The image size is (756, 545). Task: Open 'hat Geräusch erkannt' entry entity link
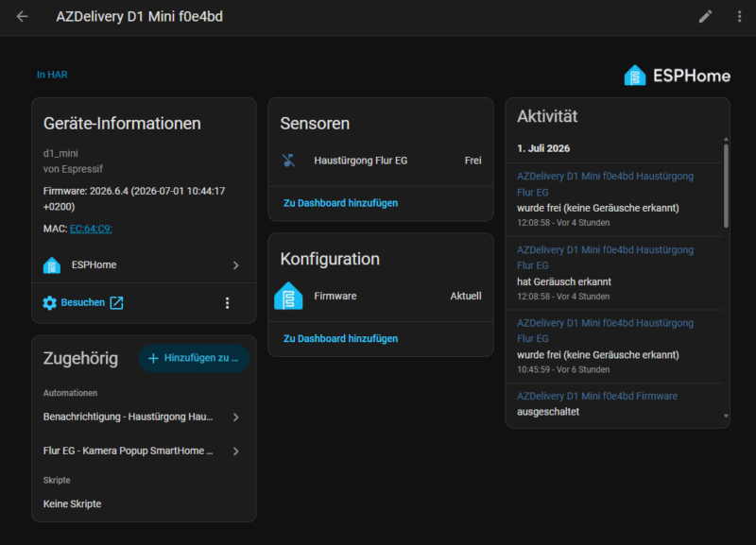coord(605,258)
